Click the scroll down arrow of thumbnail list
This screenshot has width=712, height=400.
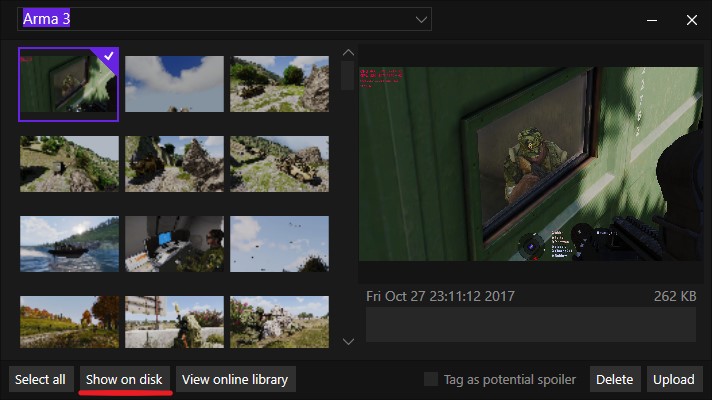tap(348, 341)
